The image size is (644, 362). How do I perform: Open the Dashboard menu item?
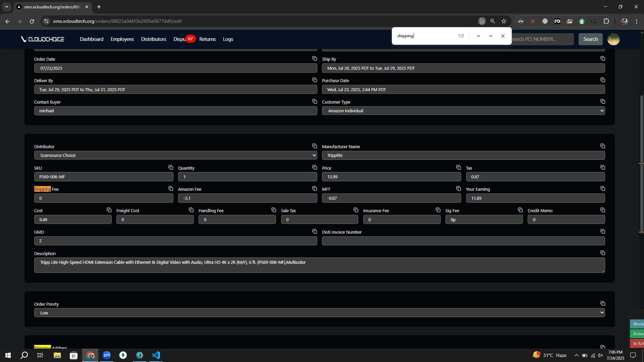[x=92, y=39]
